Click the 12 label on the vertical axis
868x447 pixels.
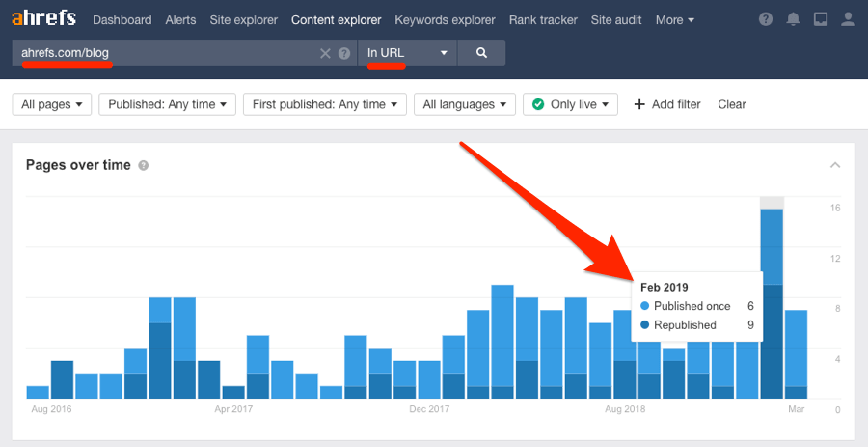click(x=835, y=259)
